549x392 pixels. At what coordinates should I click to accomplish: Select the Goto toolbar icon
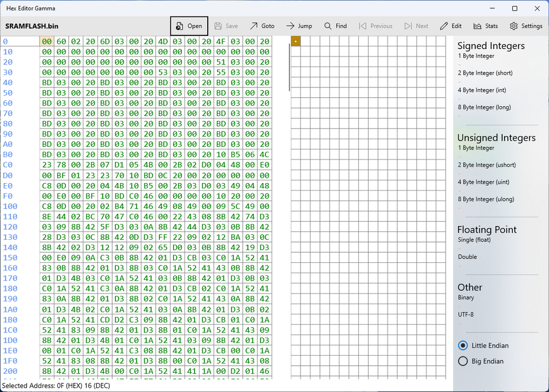tap(262, 25)
